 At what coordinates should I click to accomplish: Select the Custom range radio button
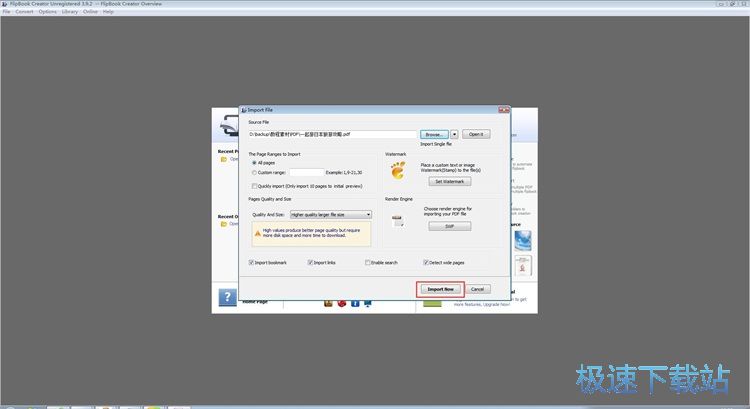(254, 173)
